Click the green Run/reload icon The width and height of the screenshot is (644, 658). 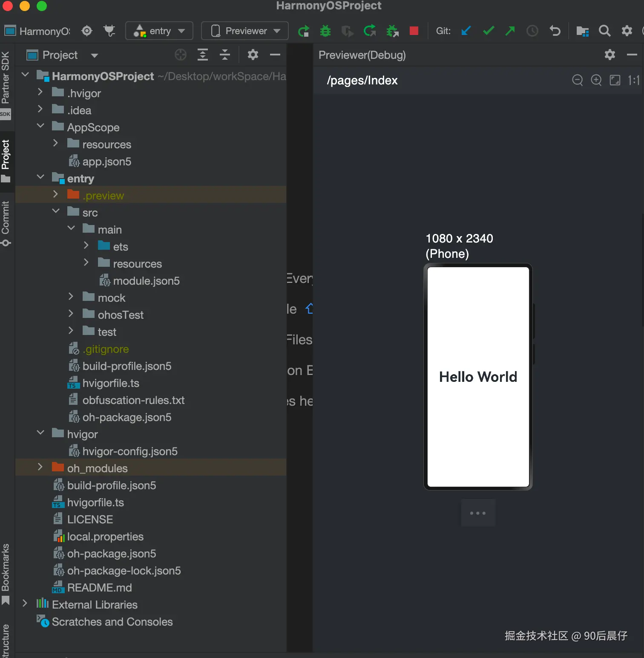pyautogui.click(x=304, y=31)
